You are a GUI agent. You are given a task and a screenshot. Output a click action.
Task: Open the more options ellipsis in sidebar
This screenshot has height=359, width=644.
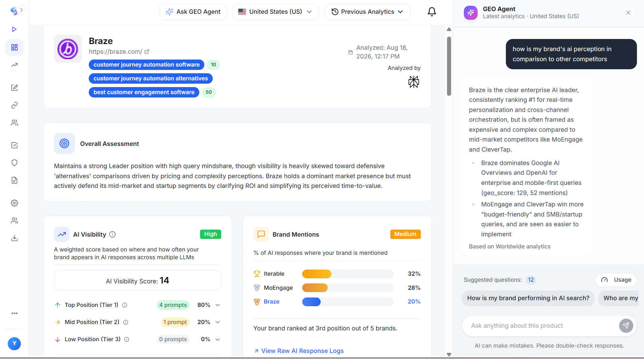click(x=14, y=313)
